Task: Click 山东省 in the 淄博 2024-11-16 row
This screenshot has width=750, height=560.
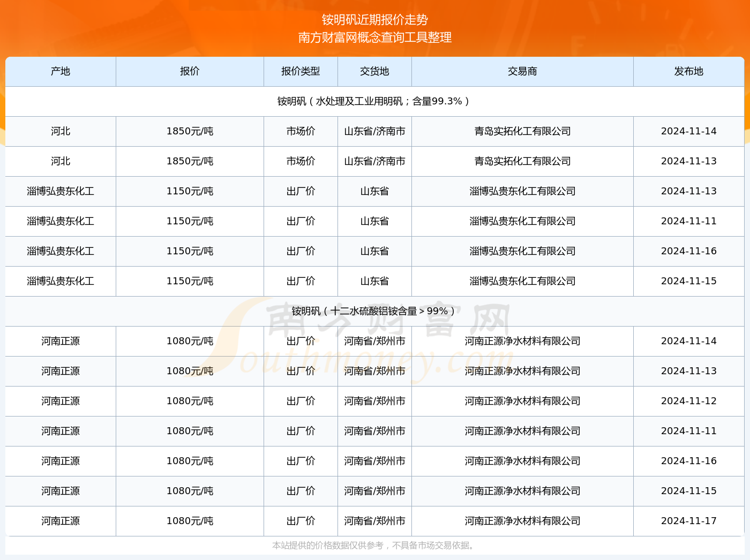Action: tap(374, 251)
